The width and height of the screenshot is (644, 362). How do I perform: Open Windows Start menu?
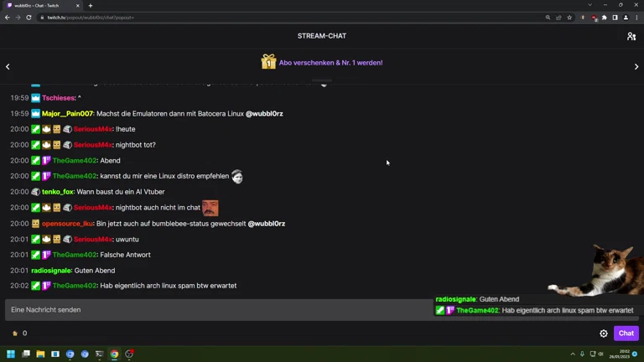(x=11, y=354)
